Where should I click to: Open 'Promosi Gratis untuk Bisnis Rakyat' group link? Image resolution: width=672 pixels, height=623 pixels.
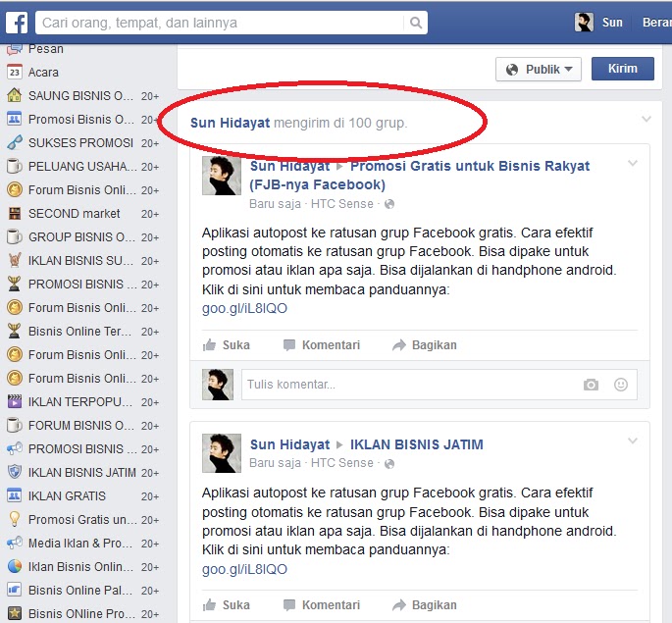click(x=420, y=175)
